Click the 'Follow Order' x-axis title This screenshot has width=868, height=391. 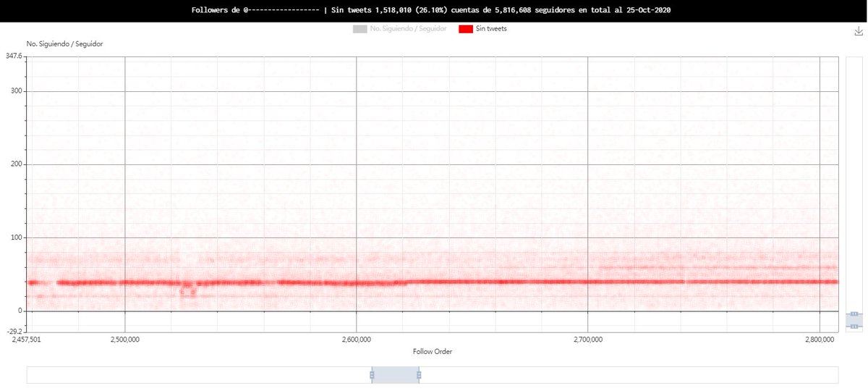[433, 351]
